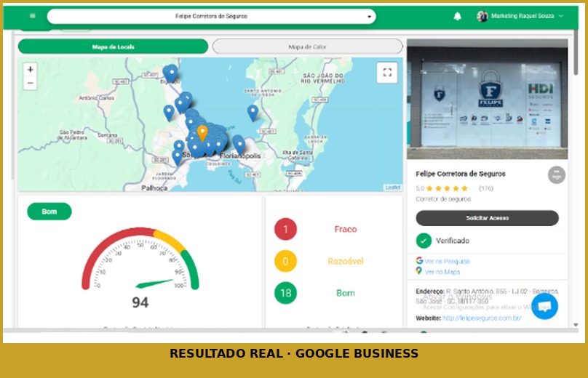Click the Razoável label
Image resolution: width=588 pixels, height=378 pixels.
click(x=346, y=261)
